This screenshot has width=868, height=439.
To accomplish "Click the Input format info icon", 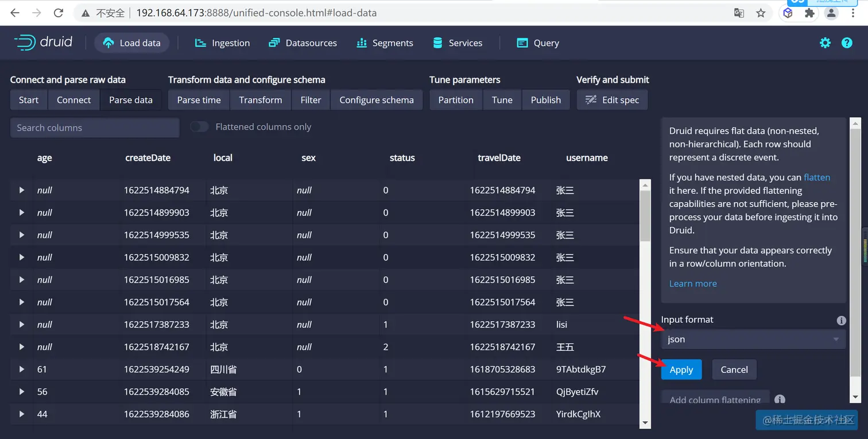I will pos(841,321).
